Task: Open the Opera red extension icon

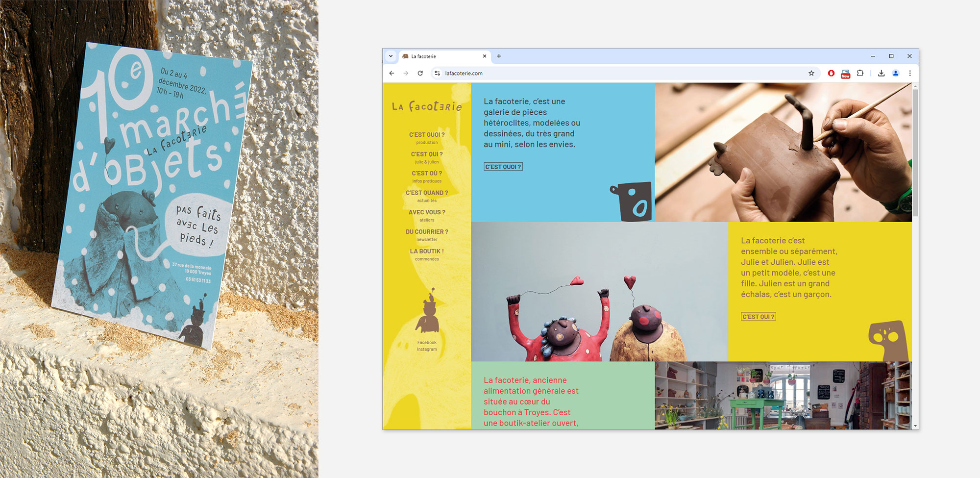Action: (831, 73)
